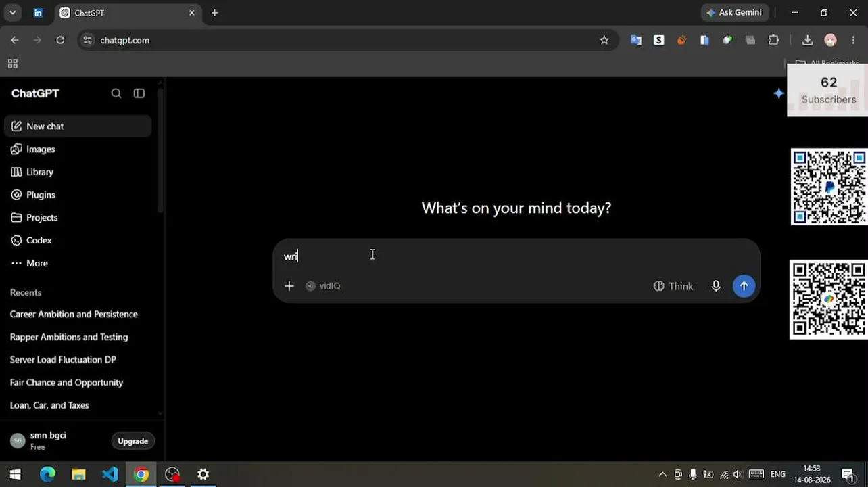
Task: Open the notification center icon
Action: 848,474
